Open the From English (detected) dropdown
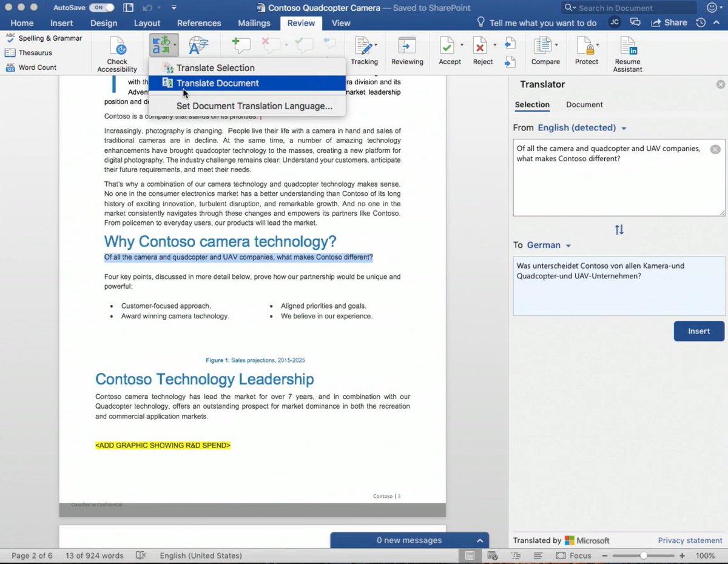 pos(582,128)
